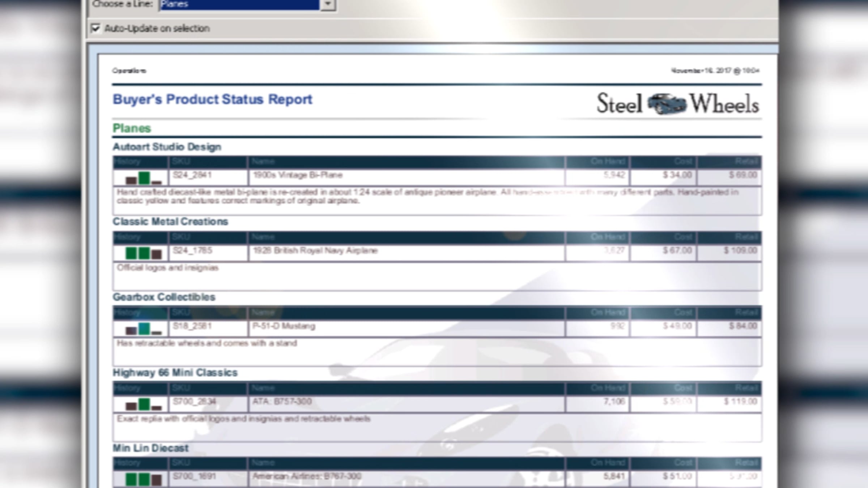The image size is (868, 488).
Task: Toggle the Auto-Update on selection checkbox
Action: point(95,28)
